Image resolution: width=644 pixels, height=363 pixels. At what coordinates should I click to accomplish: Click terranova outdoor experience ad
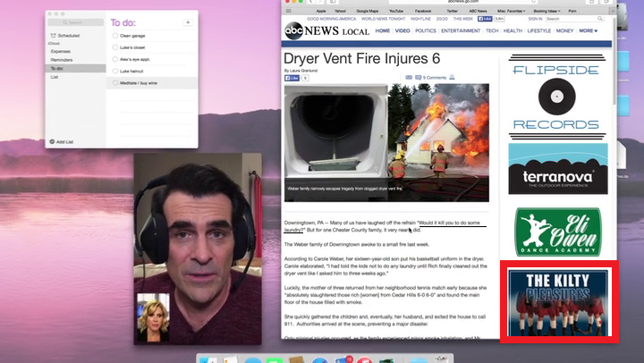(x=558, y=169)
